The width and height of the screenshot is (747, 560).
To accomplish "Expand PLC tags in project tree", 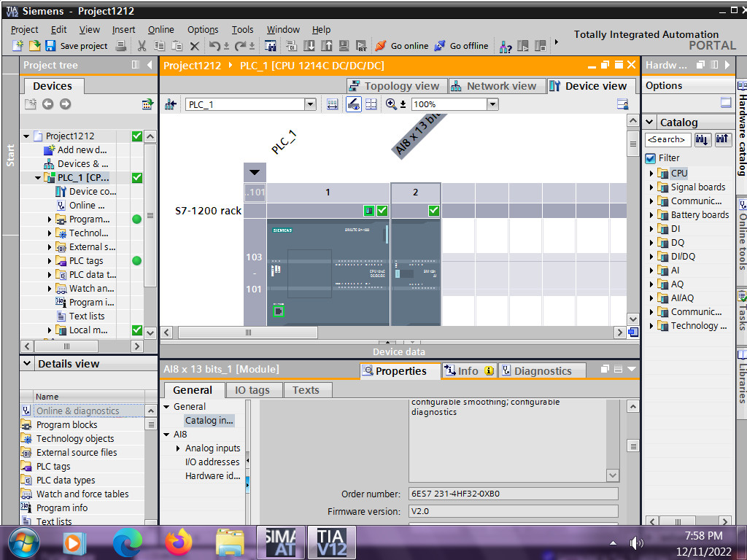I will coord(50,261).
